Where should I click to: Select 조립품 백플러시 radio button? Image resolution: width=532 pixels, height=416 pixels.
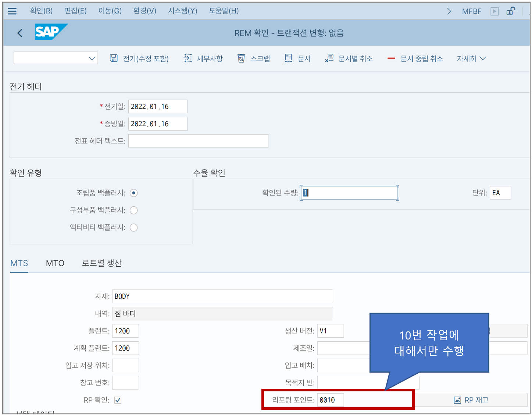click(x=134, y=193)
